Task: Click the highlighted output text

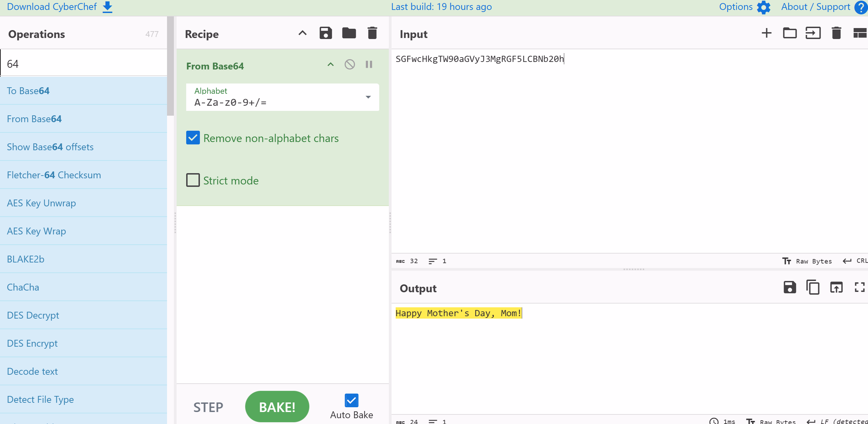Action: pyautogui.click(x=458, y=313)
